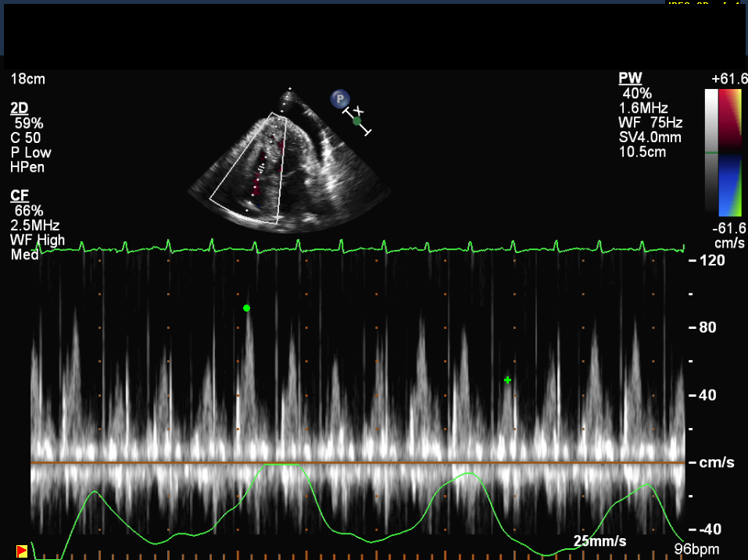This screenshot has width=748, height=560.
Task: Click the 96bpm heart rate readout
Action: click(x=696, y=550)
